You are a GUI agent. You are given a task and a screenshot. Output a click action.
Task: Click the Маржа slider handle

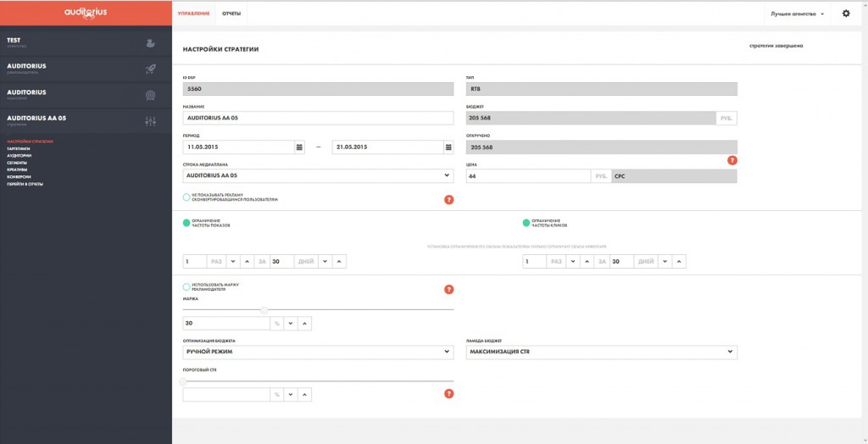[x=264, y=310]
